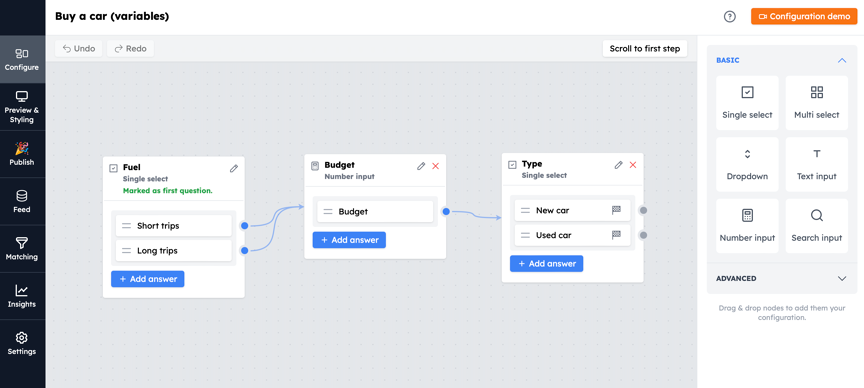Select the Dropdown node tile
The image size is (864, 388).
(747, 164)
